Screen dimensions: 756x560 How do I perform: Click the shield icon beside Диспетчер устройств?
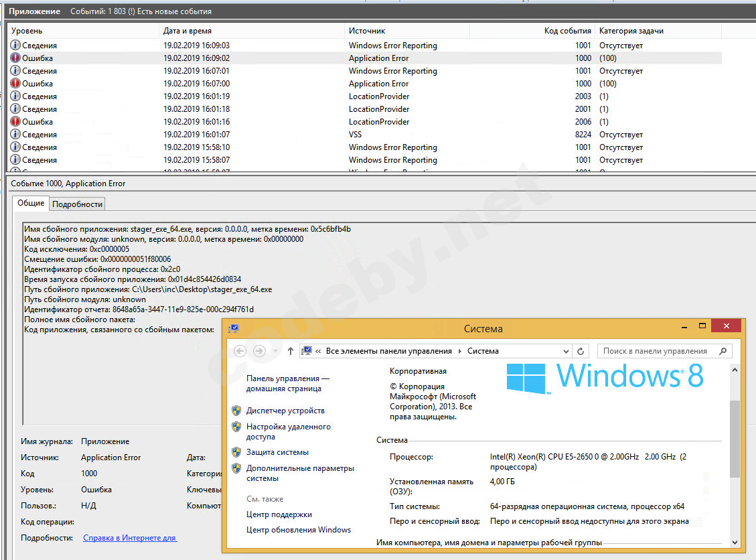[x=236, y=411]
